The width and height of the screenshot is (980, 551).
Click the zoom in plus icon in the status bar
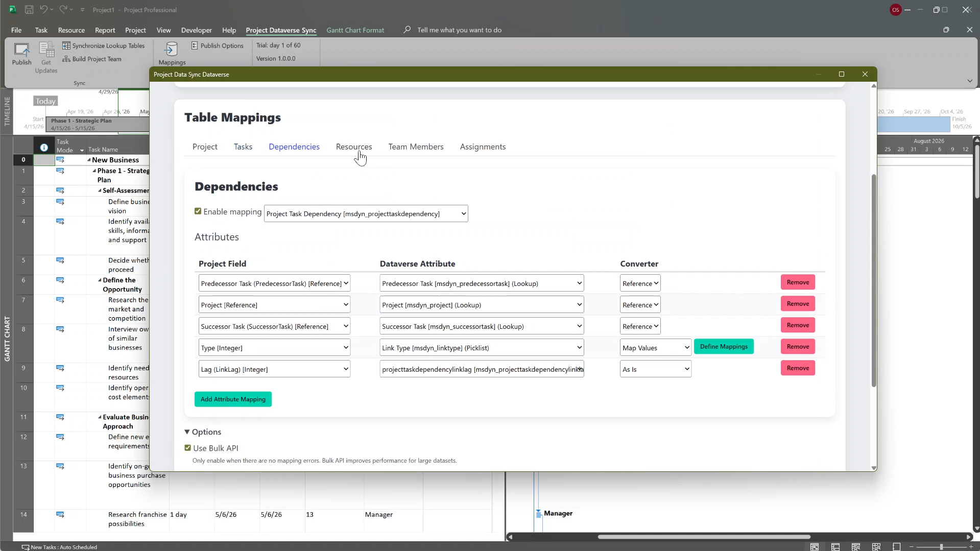971,547
